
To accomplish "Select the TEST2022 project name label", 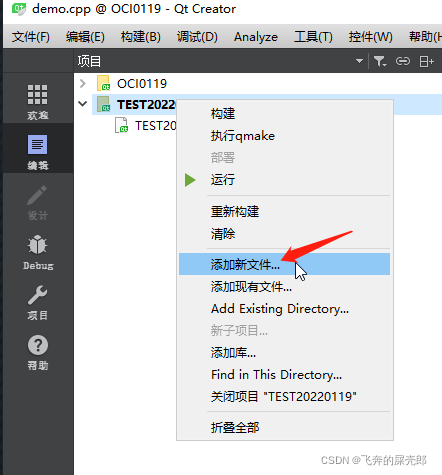I will pos(146,105).
